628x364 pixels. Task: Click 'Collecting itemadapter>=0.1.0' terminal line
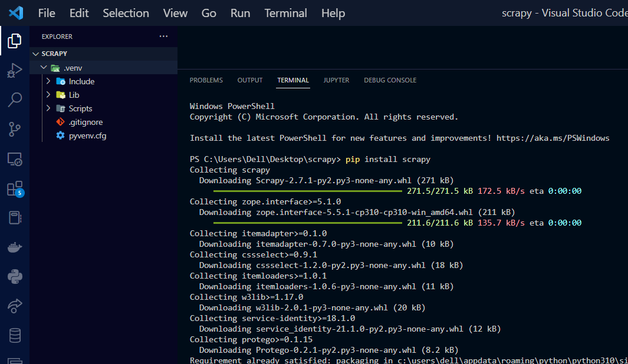(258, 233)
